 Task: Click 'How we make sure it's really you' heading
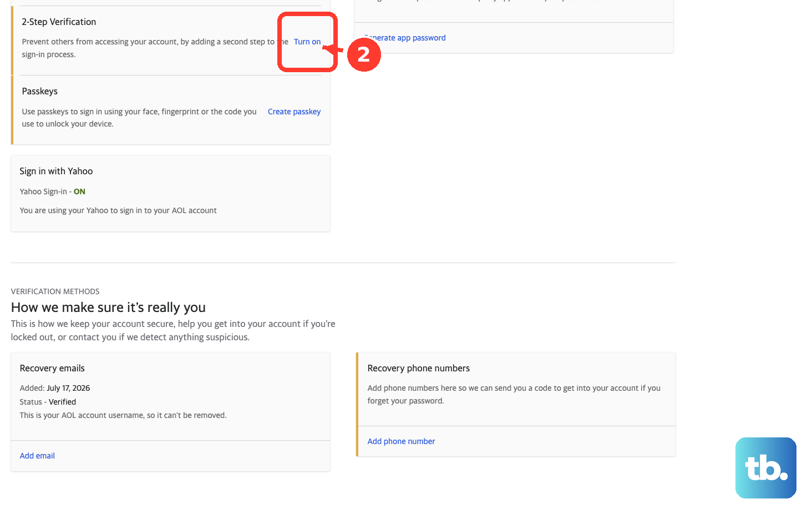tap(108, 308)
